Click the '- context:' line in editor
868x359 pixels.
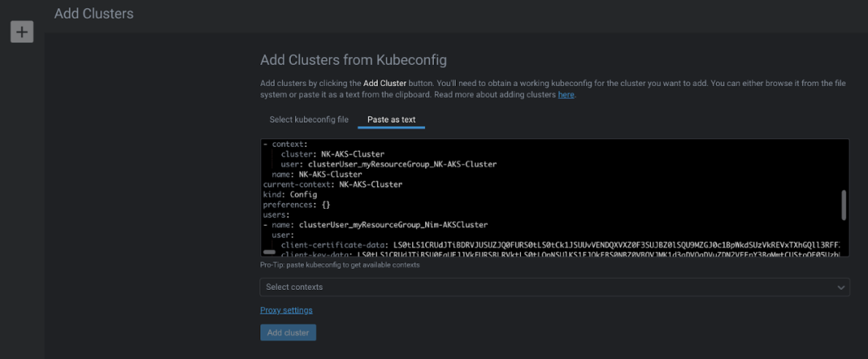point(285,144)
